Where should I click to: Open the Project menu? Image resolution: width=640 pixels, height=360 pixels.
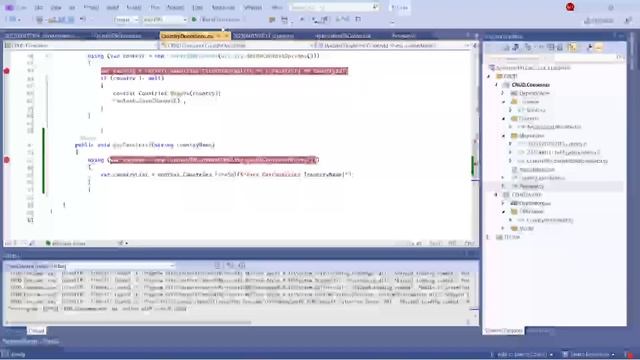pos(91,7)
